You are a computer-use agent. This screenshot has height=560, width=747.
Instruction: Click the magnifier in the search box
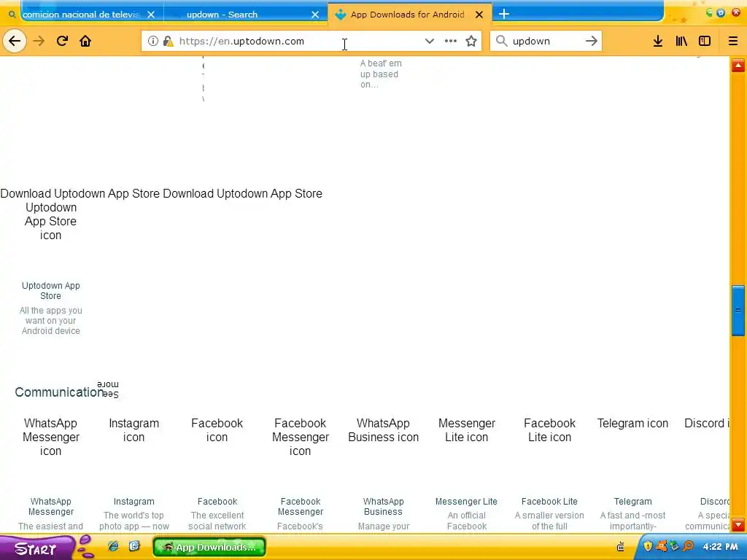(501, 41)
